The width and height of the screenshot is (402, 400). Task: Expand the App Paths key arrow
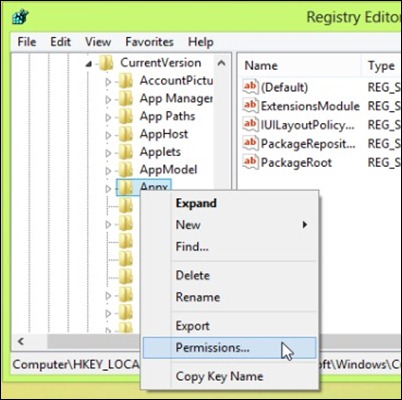(x=108, y=117)
